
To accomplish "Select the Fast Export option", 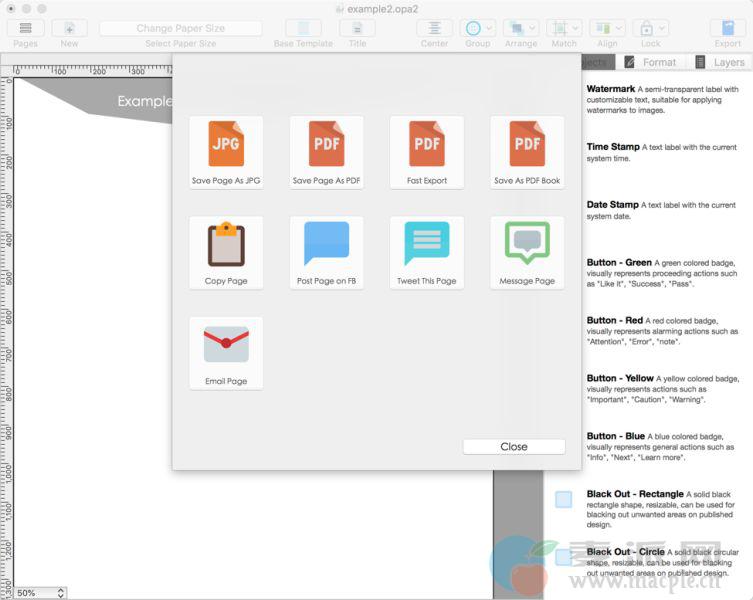I will (x=427, y=144).
